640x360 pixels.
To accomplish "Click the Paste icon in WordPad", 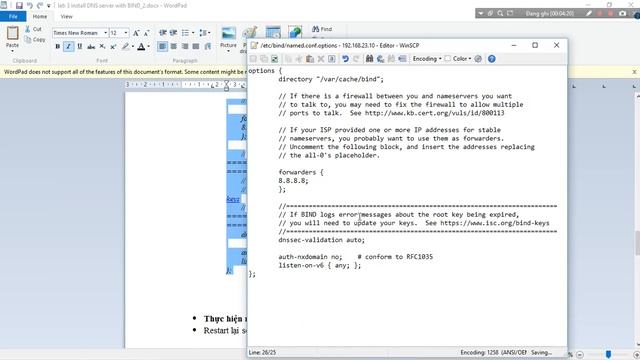I will pyautogui.click(x=12, y=33).
